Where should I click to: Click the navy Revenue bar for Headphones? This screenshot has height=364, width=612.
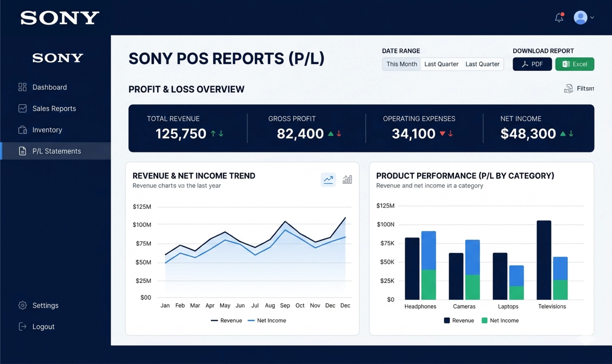click(412, 269)
